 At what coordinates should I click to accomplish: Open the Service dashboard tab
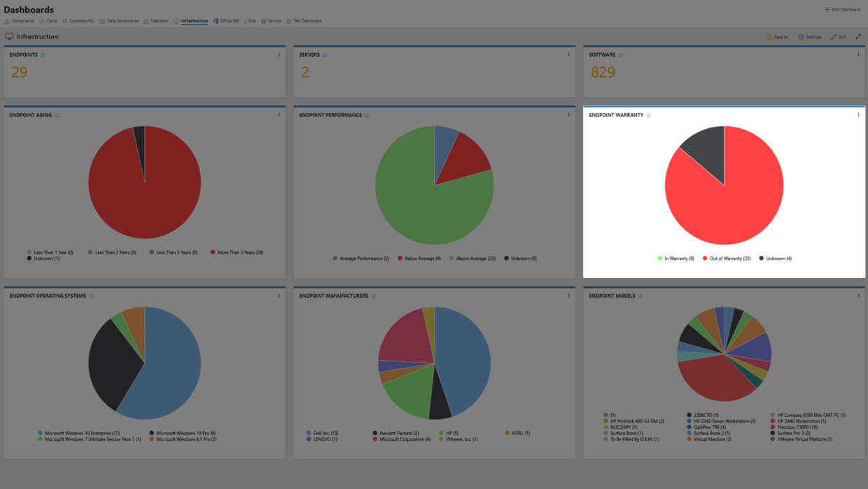click(x=271, y=21)
